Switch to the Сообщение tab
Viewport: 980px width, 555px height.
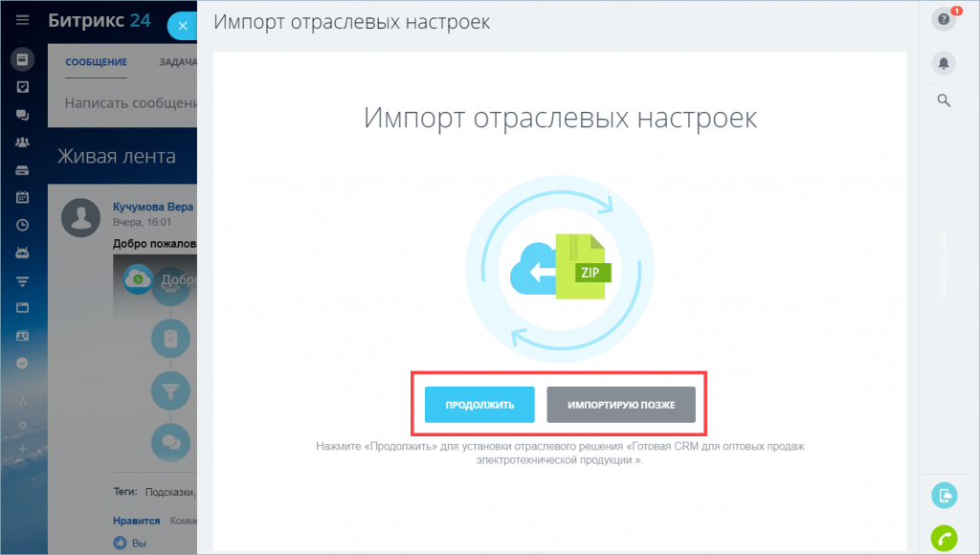point(96,62)
